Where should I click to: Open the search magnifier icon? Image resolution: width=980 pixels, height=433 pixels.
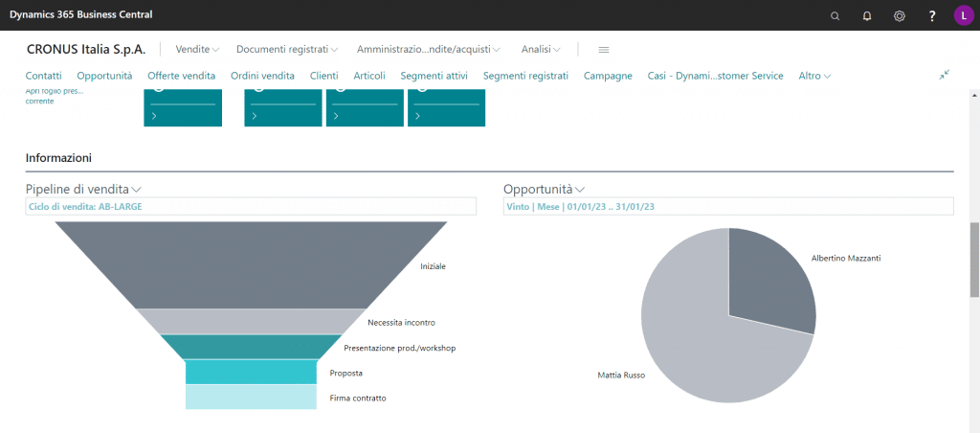click(x=835, y=15)
